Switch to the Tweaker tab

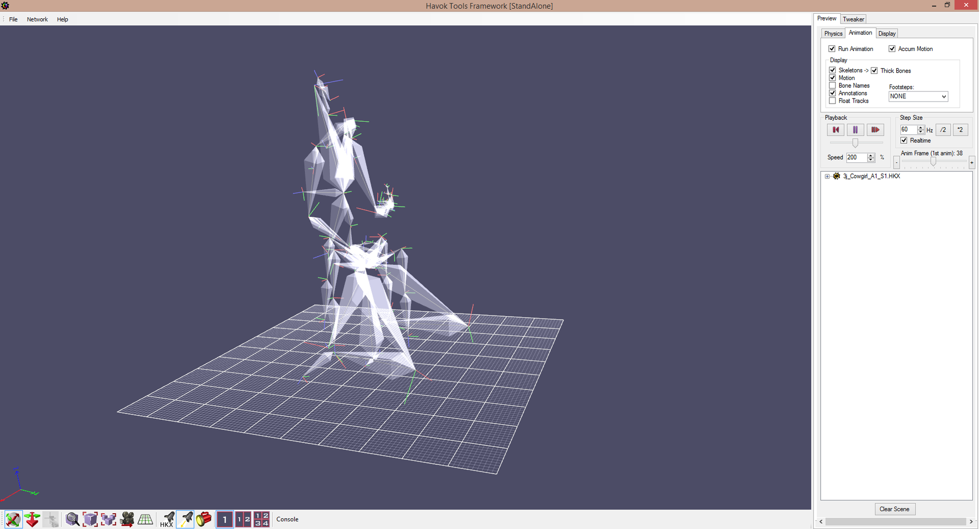(853, 19)
